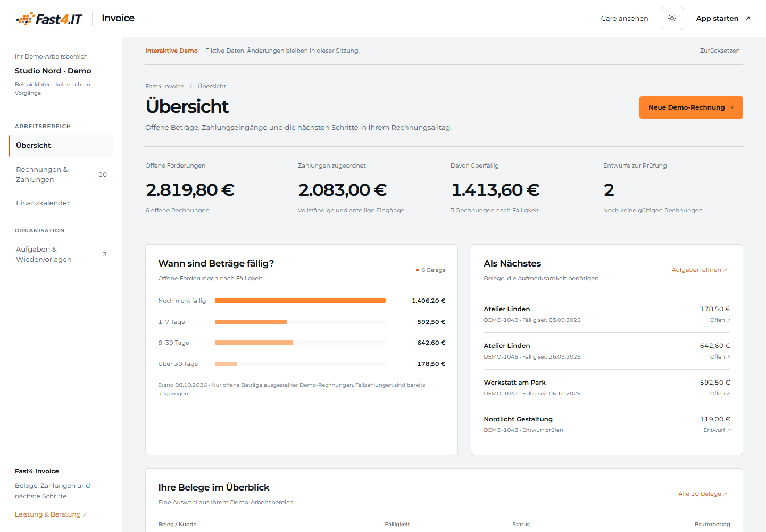Click the Fast4 Invoice breadcrumb
The image size is (766, 532).
pos(165,86)
